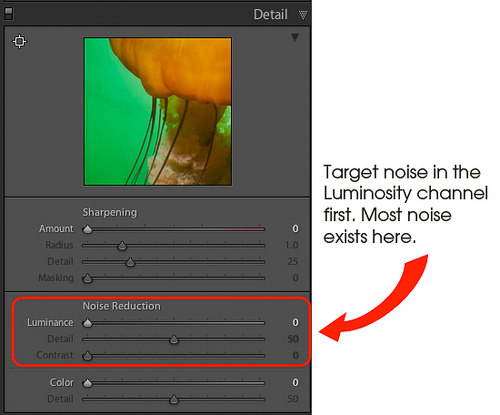Collapse the Detail panel header triangle
The height and width of the screenshot is (415, 500).
click(x=303, y=15)
